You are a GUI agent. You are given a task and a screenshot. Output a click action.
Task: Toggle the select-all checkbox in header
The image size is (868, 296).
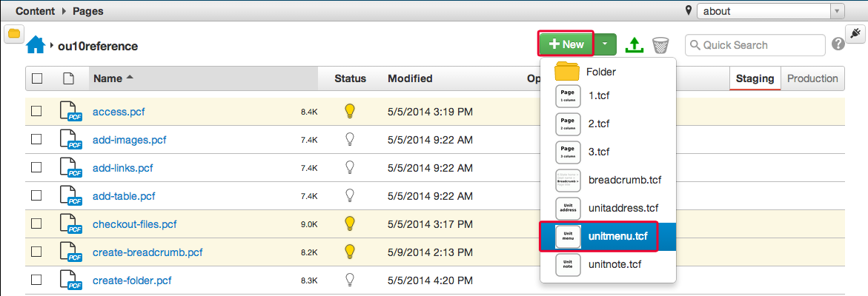point(37,78)
